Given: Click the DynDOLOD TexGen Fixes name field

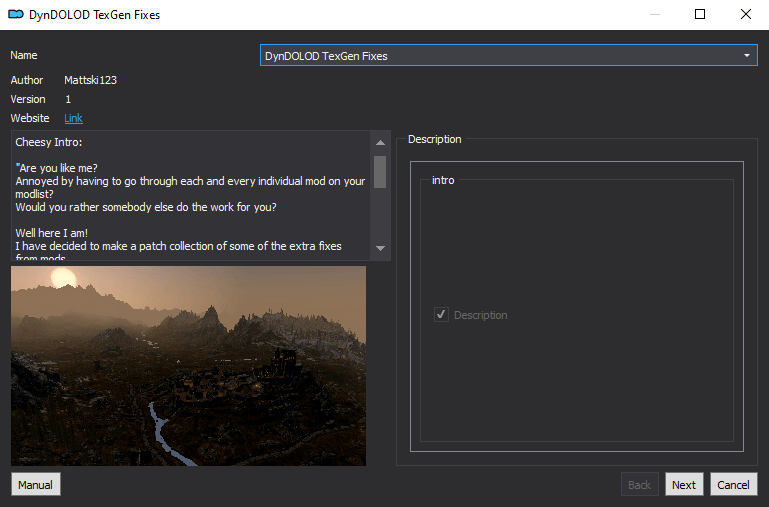Looking at the screenshot, I should coord(508,55).
